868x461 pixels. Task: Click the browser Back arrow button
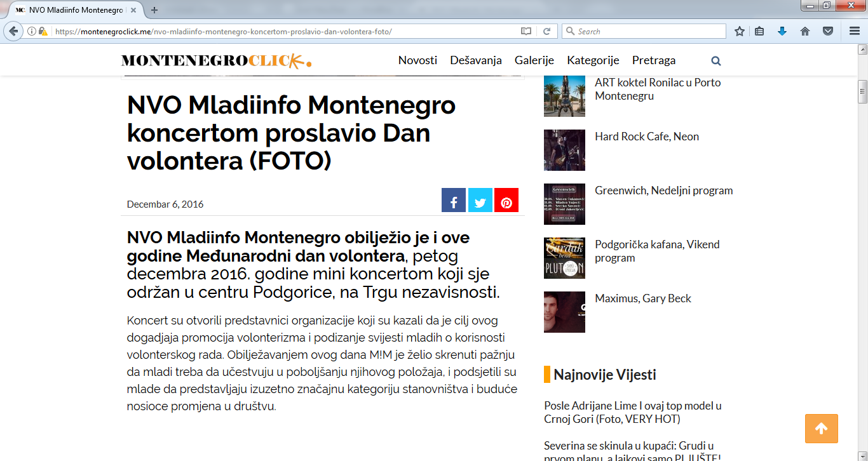(13, 31)
